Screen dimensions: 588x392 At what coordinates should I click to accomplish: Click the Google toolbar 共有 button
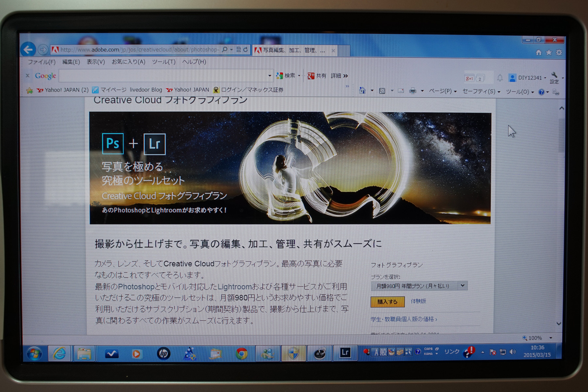coord(317,76)
